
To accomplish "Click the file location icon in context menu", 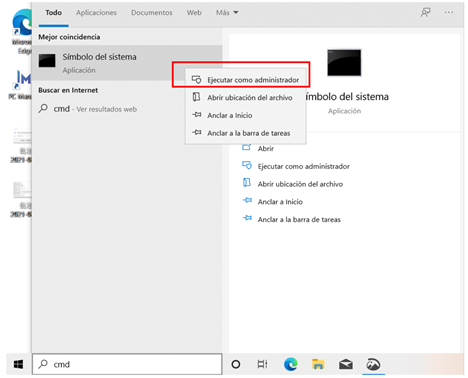I will (197, 97).
